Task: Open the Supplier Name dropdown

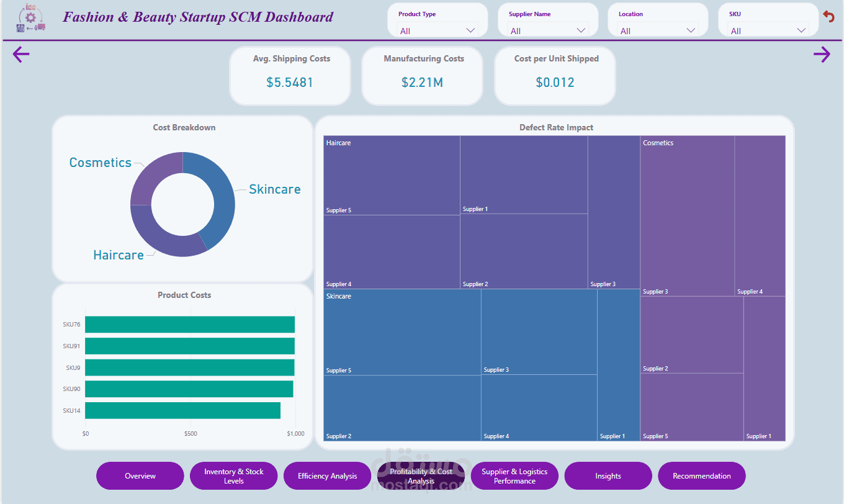Action: click(x=548, y=30)
